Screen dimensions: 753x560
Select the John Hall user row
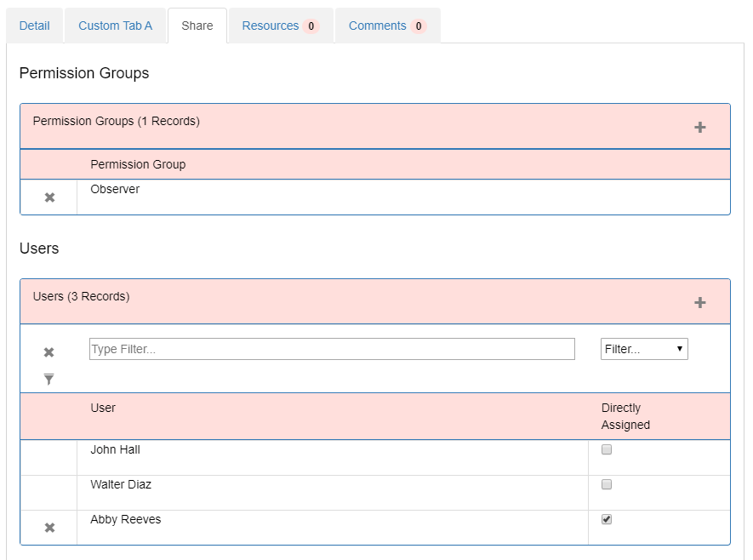pyautogui.click(x=375, y=458)
